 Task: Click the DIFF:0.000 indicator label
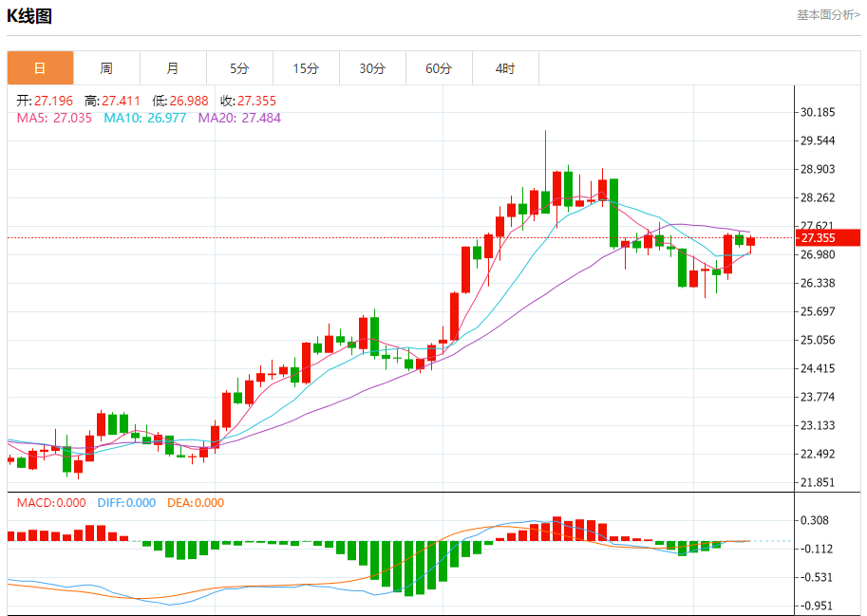click(126, 503)
